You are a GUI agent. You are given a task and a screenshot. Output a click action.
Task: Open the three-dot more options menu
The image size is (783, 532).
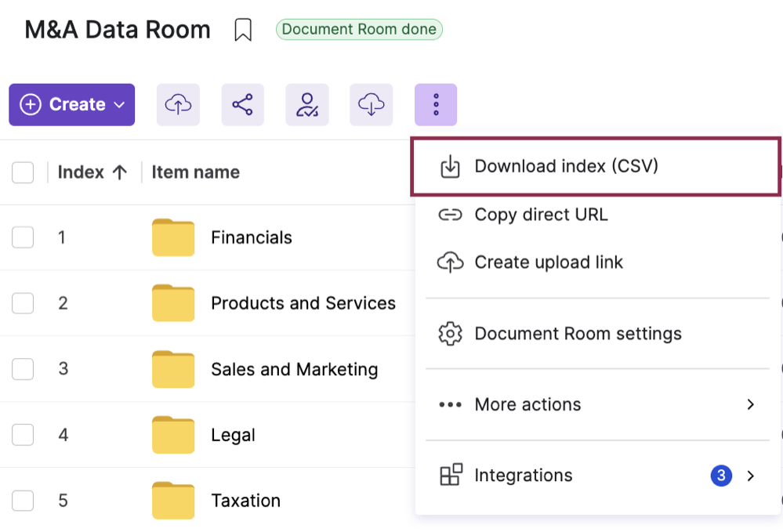(x=436, y=104)
